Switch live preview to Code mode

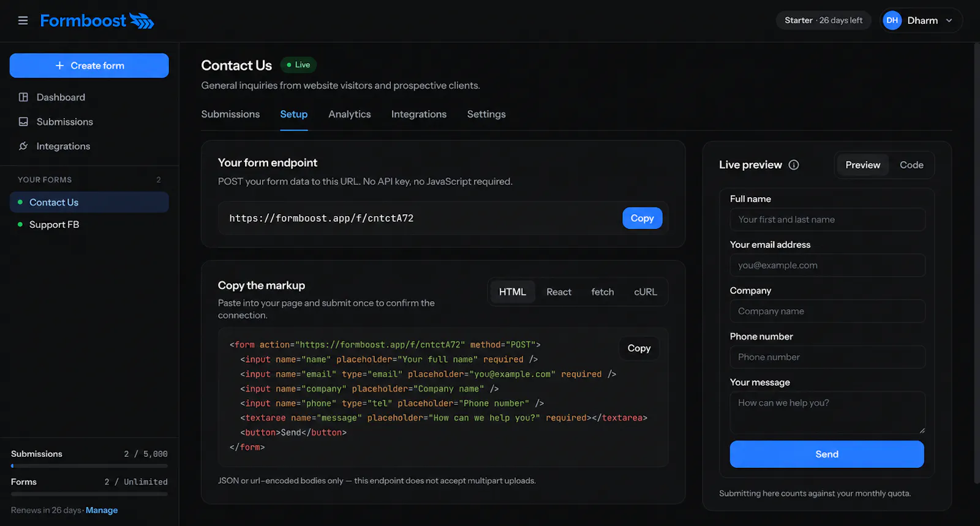click(x=911, y=165)
